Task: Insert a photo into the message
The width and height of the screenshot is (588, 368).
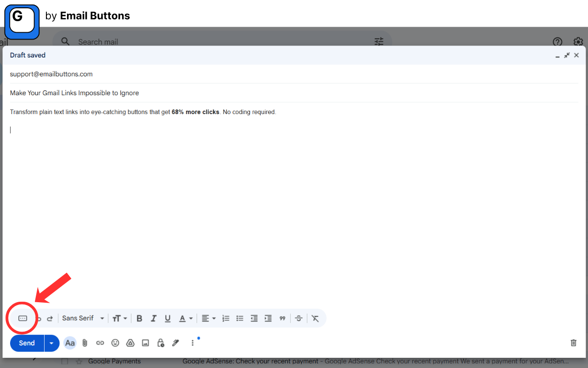Action: (145, 343)
